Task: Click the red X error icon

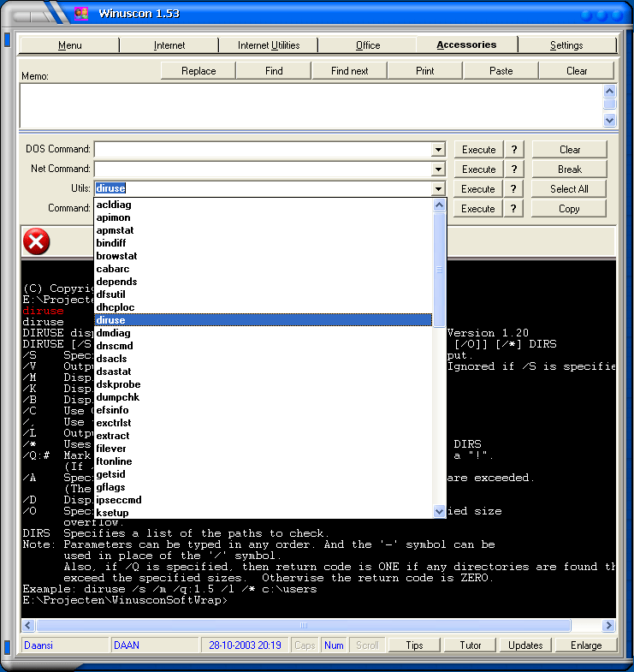Action: coord(37,241)
